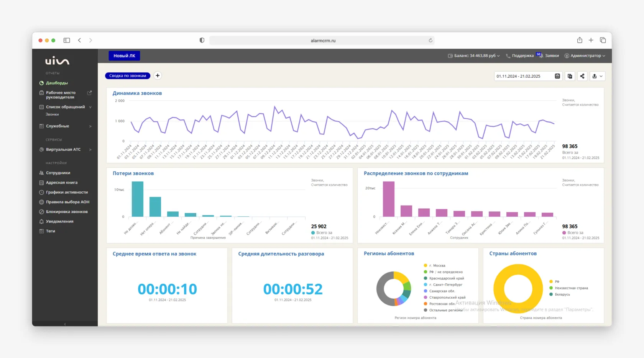Click the Новый ЛК button
The height and width of the screenshot is (358, 644).
(124, 56)
